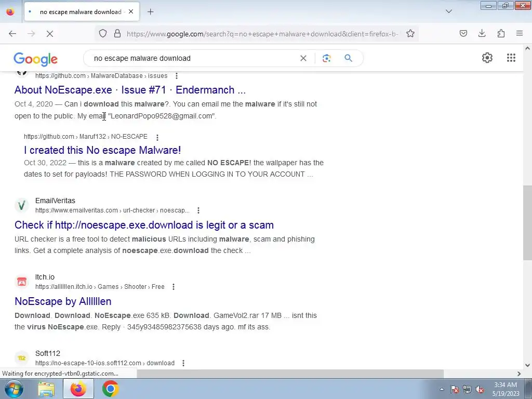Viewport: 532px width, 399px height.
Task: Open options for the Maruf132 NO-ESCAPE result
Action: pyautogui.click(x=157, y=137)
